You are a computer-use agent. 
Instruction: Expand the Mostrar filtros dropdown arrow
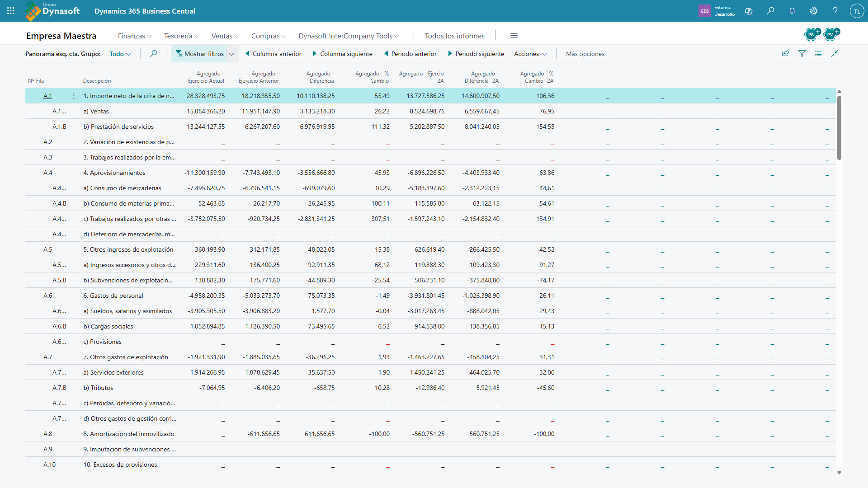point(232,54)
